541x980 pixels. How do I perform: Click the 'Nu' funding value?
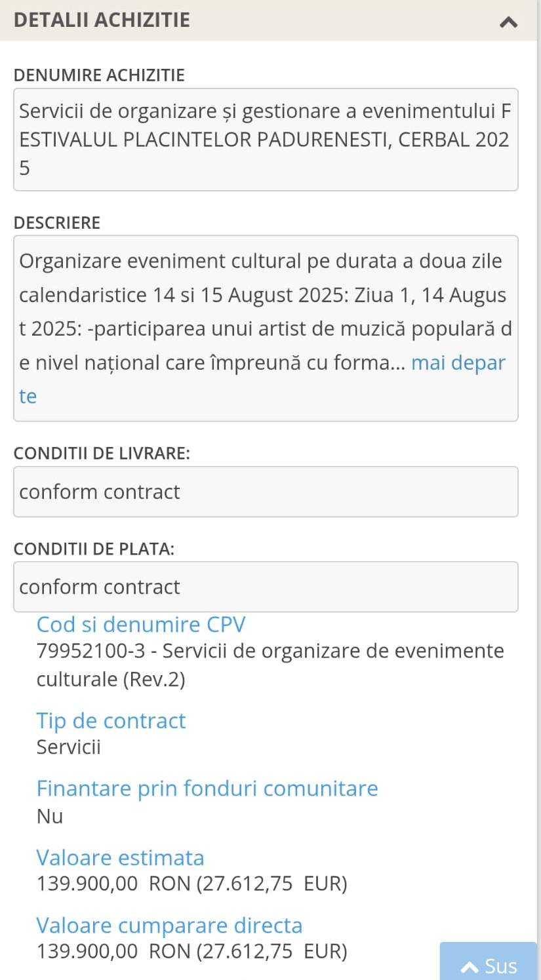[50, 816]
